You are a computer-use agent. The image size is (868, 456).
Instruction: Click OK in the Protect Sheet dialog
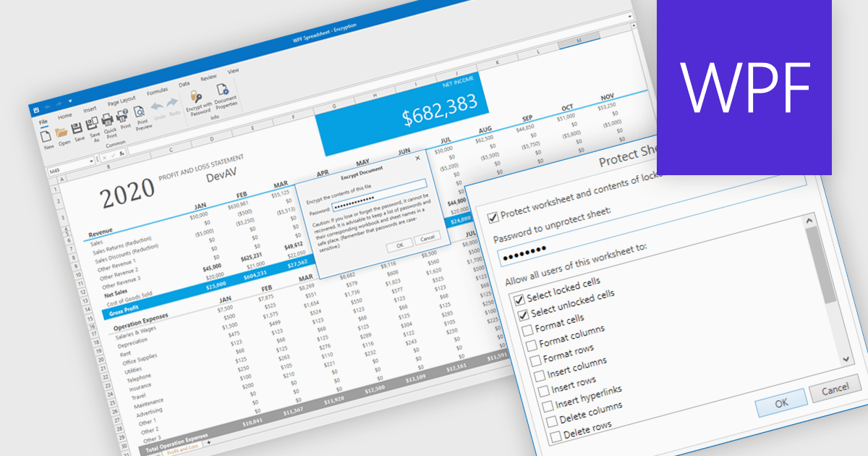tap(781, 402)
